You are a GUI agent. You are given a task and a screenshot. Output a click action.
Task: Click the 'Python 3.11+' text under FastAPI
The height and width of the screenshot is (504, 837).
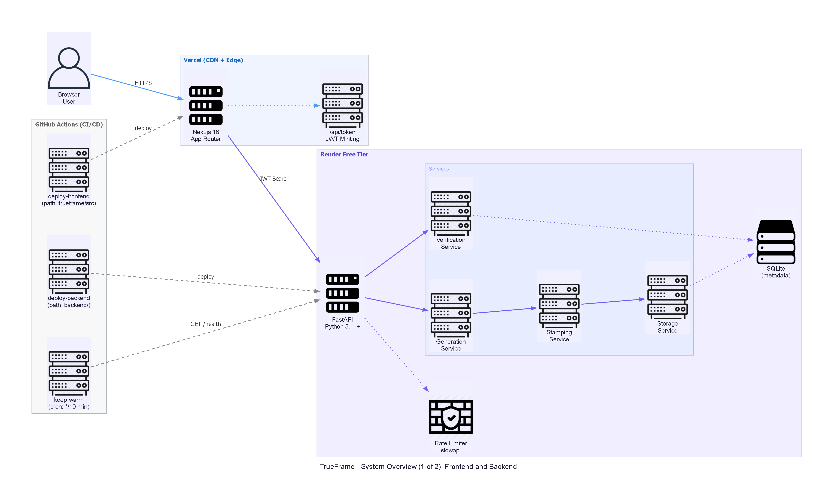click(342, 326)
